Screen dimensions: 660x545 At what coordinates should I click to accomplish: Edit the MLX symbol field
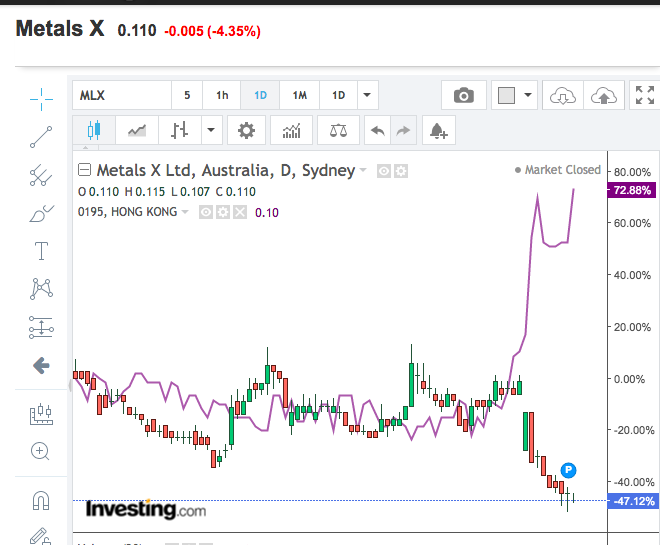tap(122, 95)
